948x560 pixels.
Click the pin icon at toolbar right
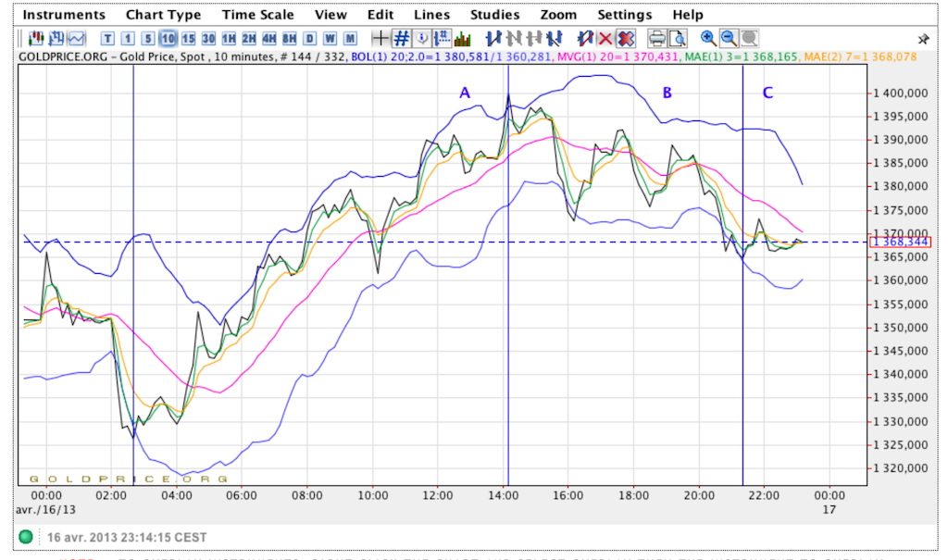(923, 40)
